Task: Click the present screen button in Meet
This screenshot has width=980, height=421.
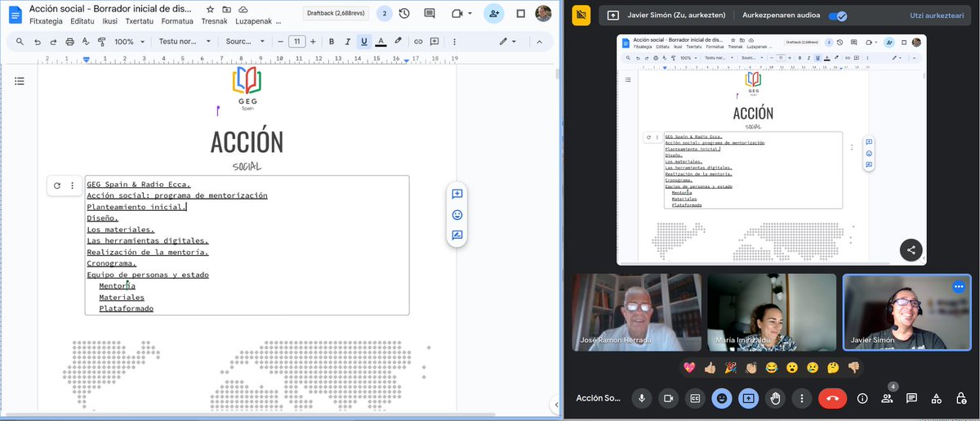Action: click(x=748, y=398)
